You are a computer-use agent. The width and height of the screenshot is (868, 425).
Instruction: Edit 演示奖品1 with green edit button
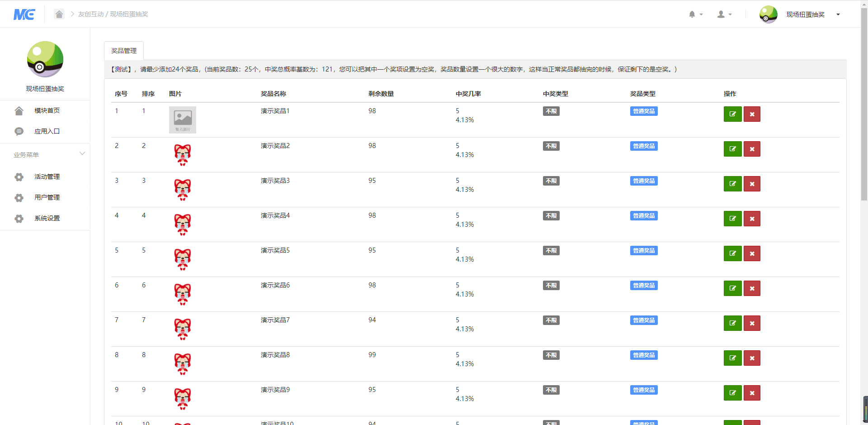732,114
